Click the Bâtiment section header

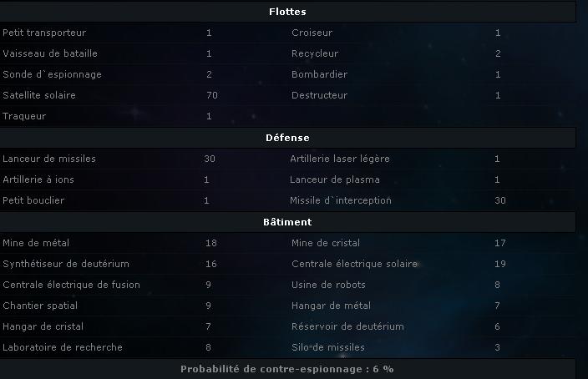(287, 222)
